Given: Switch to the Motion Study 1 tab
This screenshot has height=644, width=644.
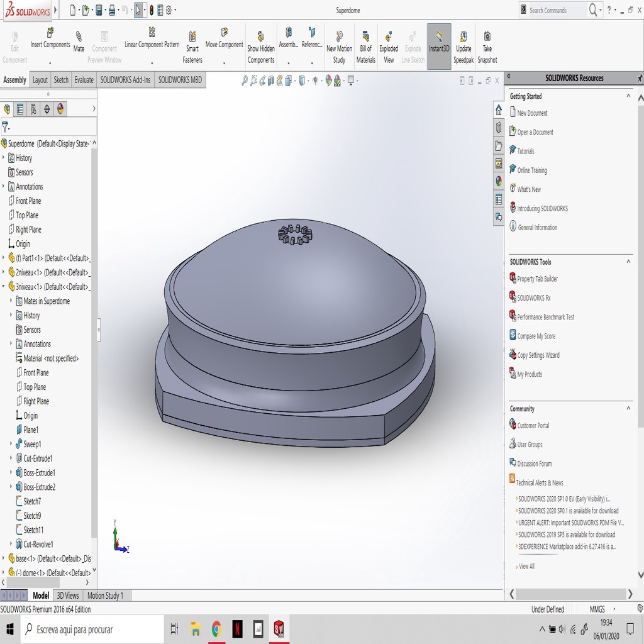Looking at the screenshot, I should coord(105,596).
